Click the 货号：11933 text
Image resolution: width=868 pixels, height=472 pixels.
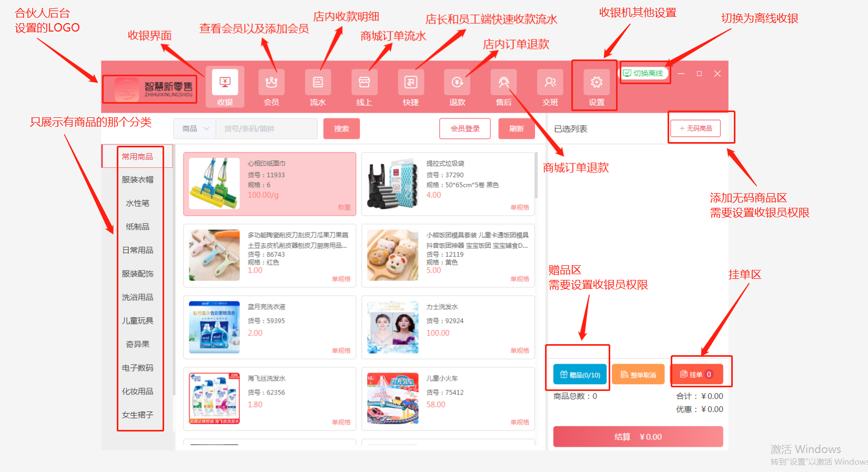[x=266, y=175]
